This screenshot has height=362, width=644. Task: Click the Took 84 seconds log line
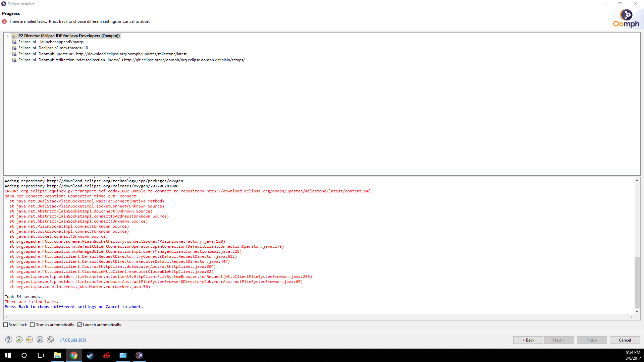click(23, 297)
